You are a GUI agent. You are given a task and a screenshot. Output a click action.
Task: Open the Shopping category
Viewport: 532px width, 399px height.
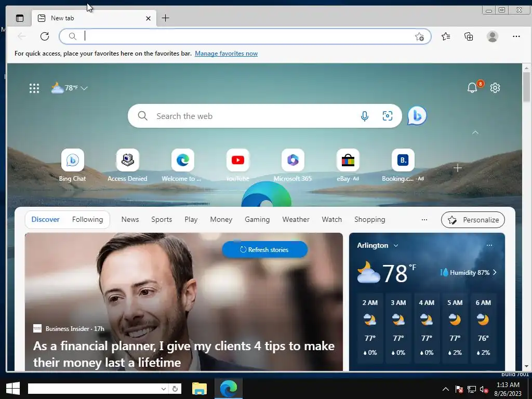[370, 220]
